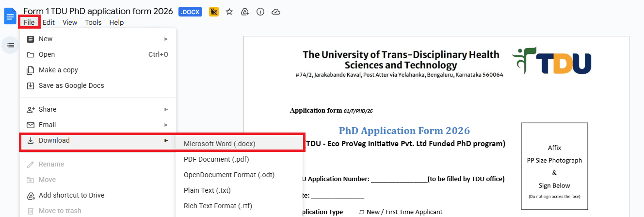Screen dimensions: 644x217
Task: Click the PhD Application Form 2026 heading
Action: tap(404, 131)
